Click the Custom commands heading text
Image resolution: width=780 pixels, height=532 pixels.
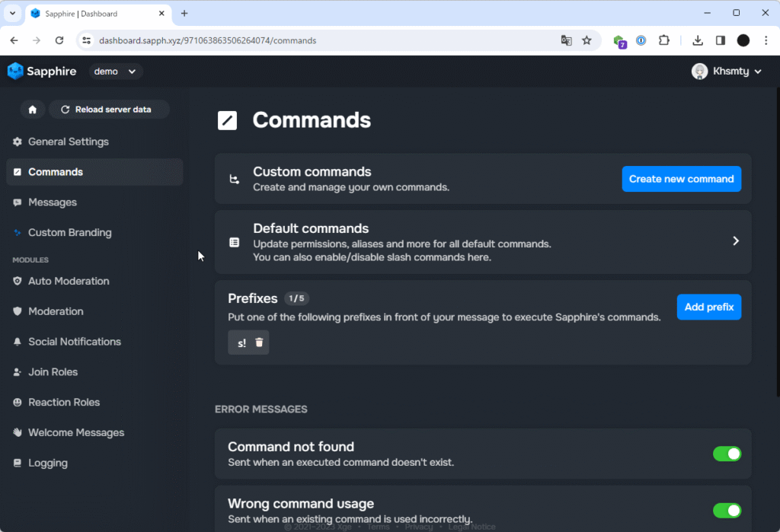click(312, 172)
